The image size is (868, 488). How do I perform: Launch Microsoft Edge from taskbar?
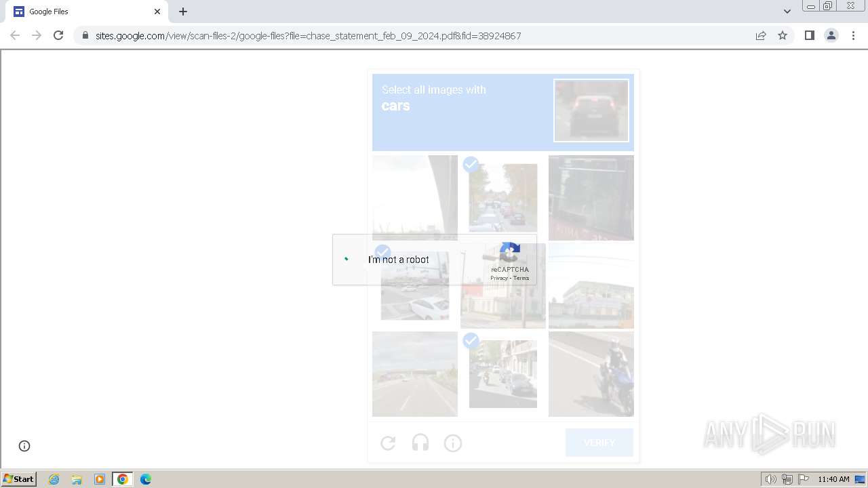(146, 479)
